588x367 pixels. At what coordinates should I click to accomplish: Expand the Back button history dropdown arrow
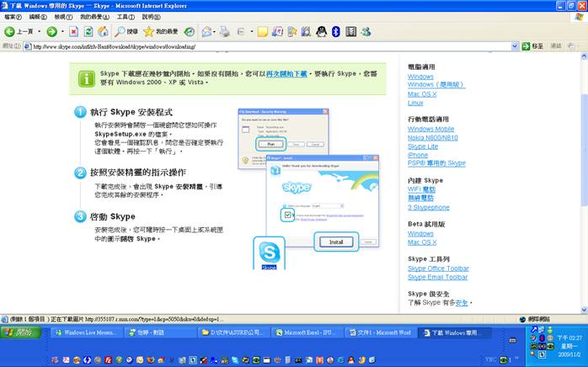39,32
